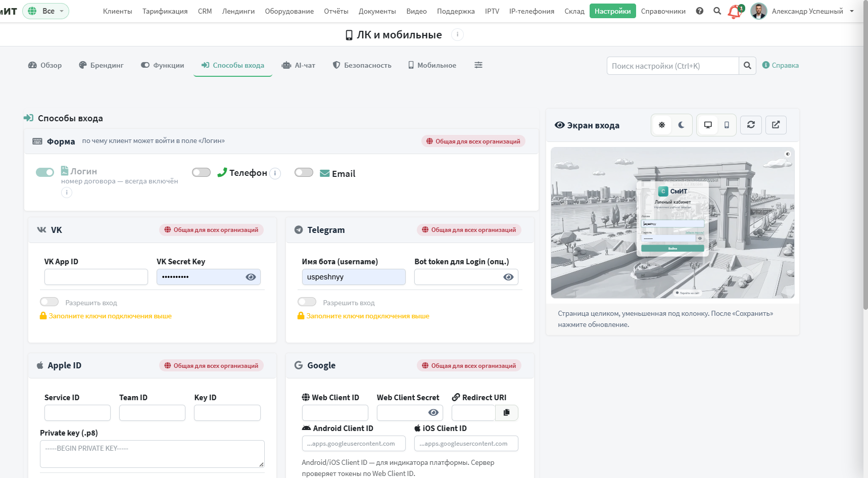Go to the AI-чат tab
Screen dimensions: 868x478
(299, 65)
